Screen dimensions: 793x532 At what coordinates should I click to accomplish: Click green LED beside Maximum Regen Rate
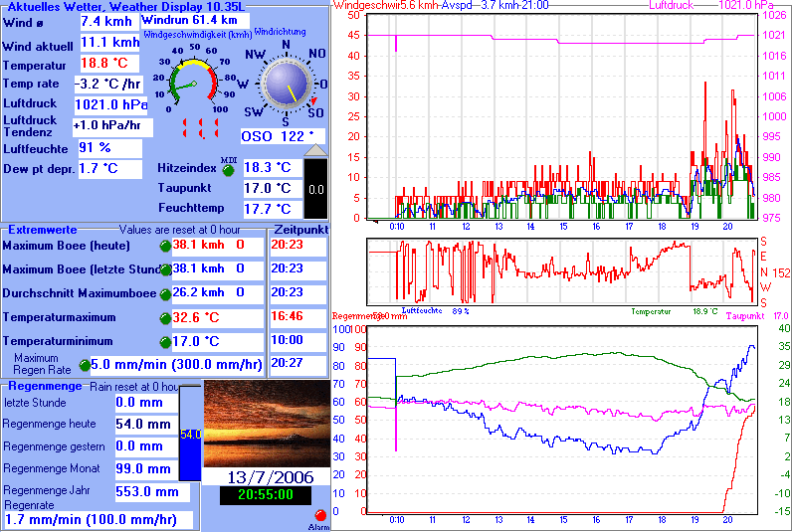click(85, 365)
